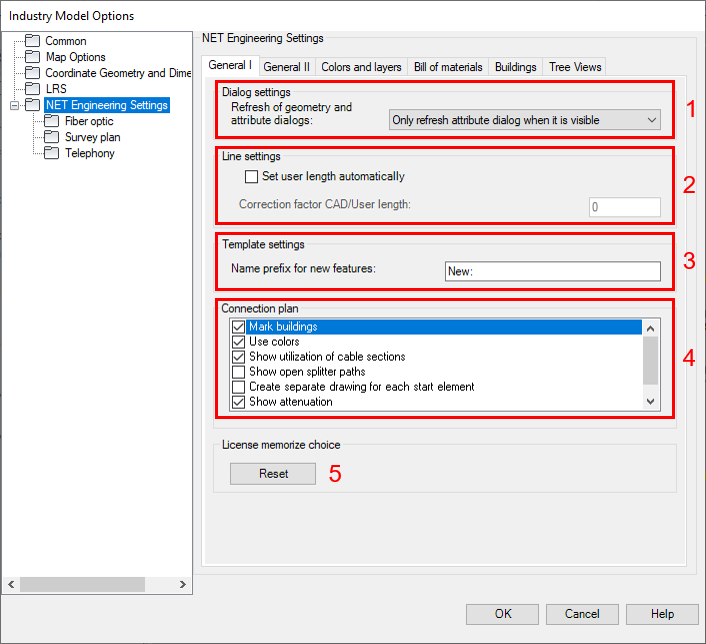Disable Show attenuation checkbox
This screenshot has width=706, height=644.
click(x=238, y=402)
